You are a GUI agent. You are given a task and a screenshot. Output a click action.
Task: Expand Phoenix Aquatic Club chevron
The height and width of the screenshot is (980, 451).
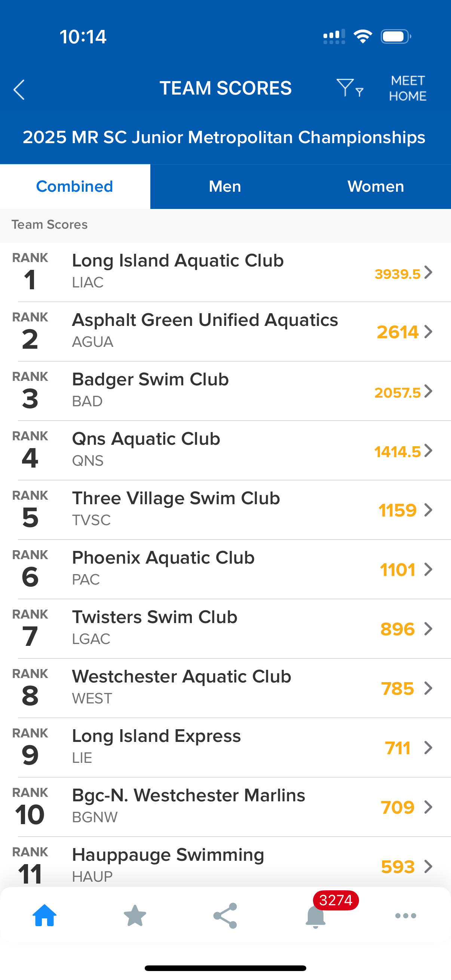click(429, 570)
